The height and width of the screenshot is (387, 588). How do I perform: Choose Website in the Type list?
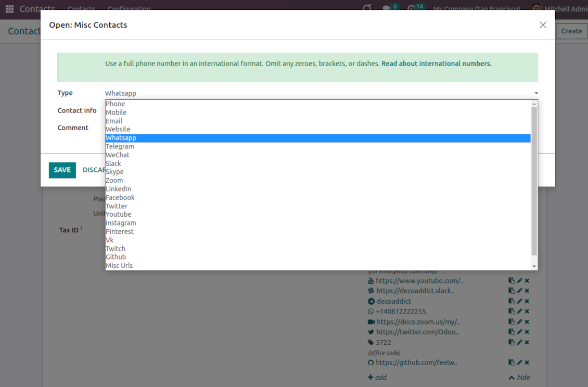point(318,129)
